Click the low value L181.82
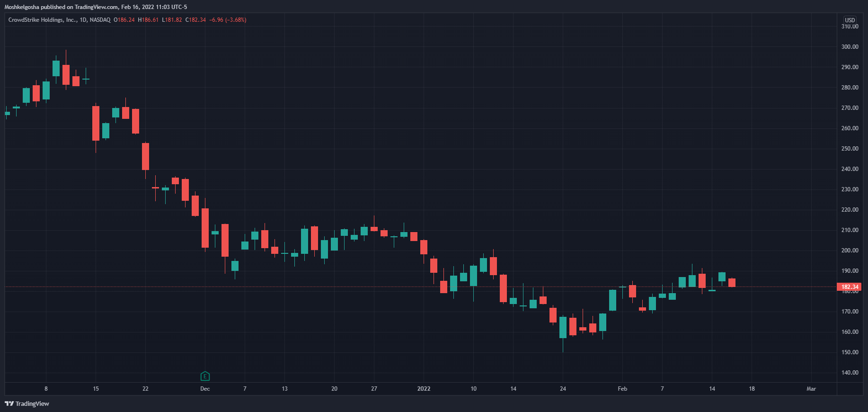 click(172, 20)
